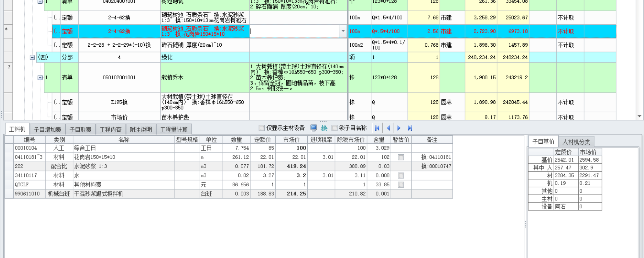Check 暂估价 box for 其他材料费 row
644x258 pixels.
401,185
